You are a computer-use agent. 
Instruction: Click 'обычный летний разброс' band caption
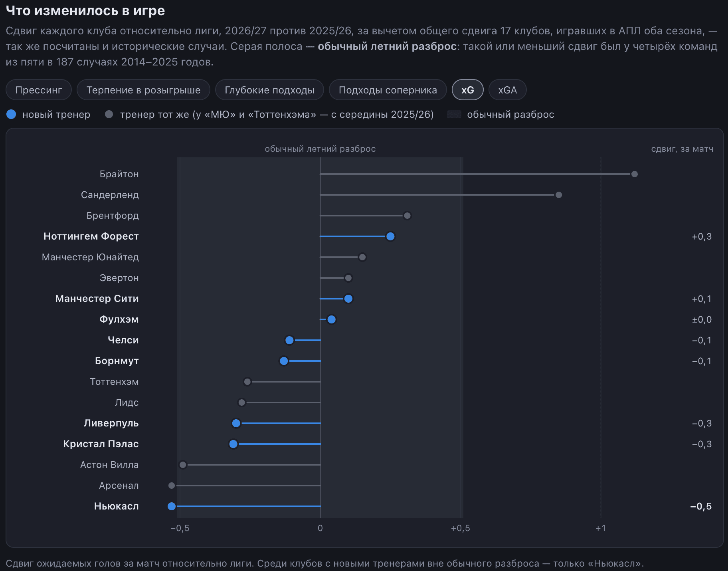coord(320,149)
